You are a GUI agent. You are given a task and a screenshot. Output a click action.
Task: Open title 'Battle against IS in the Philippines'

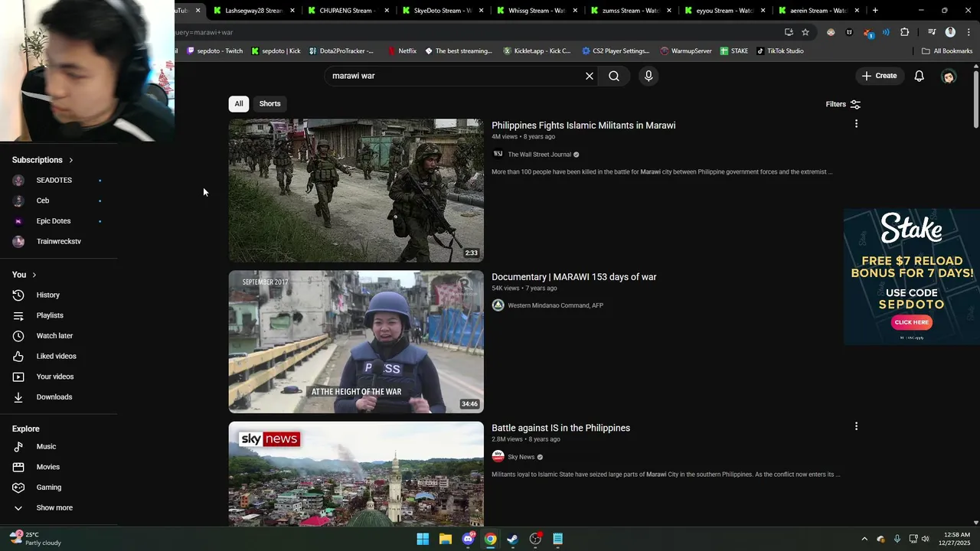click(560, 428)
